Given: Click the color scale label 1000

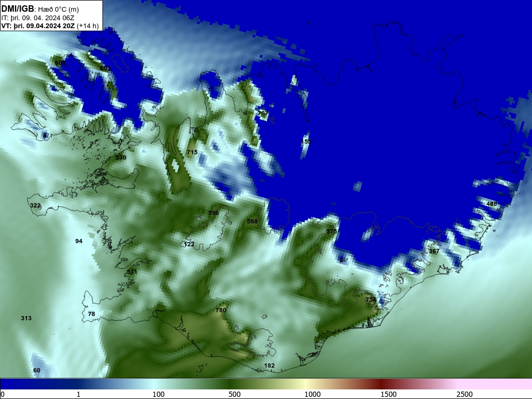Looking at the screenshot, I should tap(312, 394).
